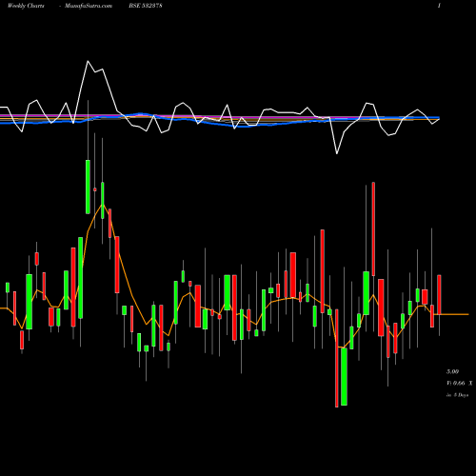The height and width of the screenshot is (476, 476).
Task: Click the 'BSE 532378' symbol text
Action: [146, 6]
